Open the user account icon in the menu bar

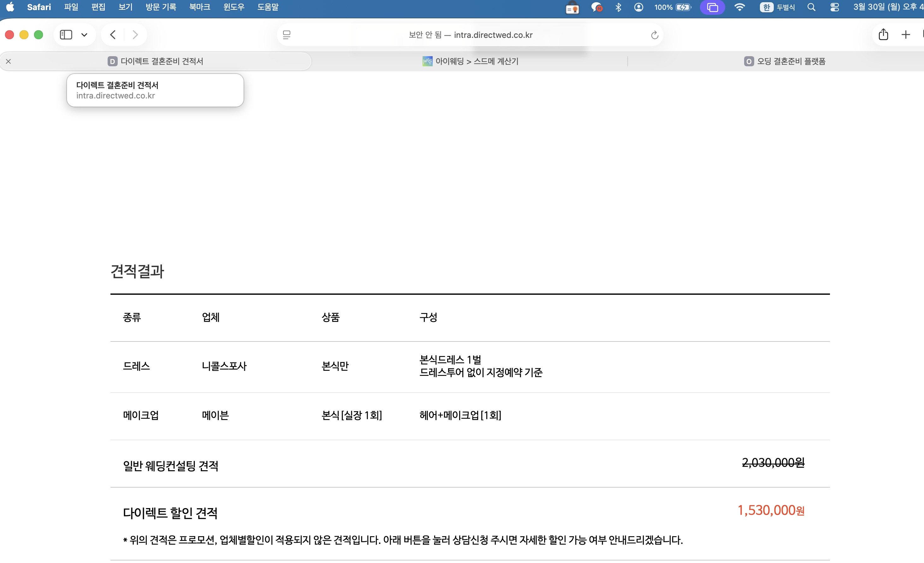(638, 7)
